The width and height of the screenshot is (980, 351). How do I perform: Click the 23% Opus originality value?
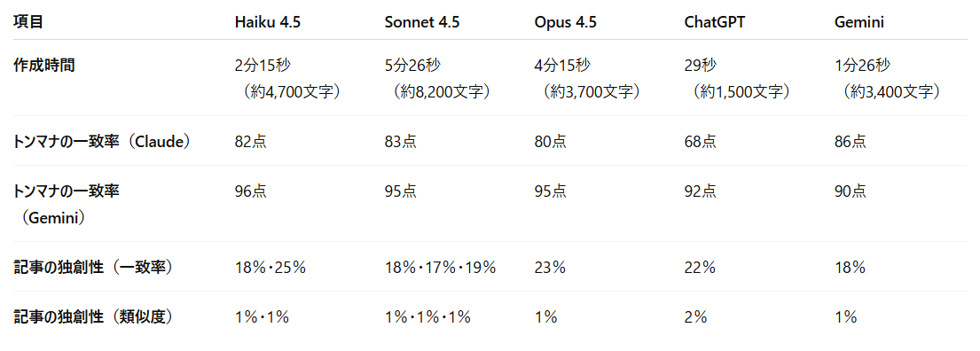coord(550,268)
